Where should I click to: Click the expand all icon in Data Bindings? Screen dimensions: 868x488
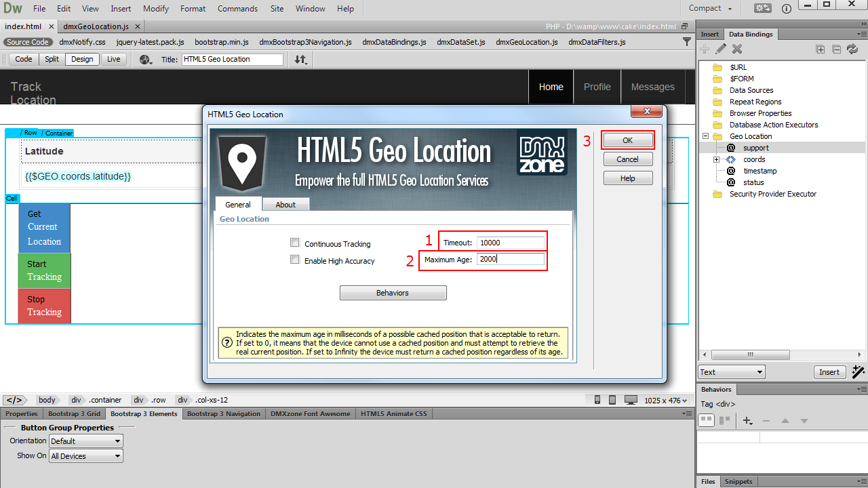821,49
